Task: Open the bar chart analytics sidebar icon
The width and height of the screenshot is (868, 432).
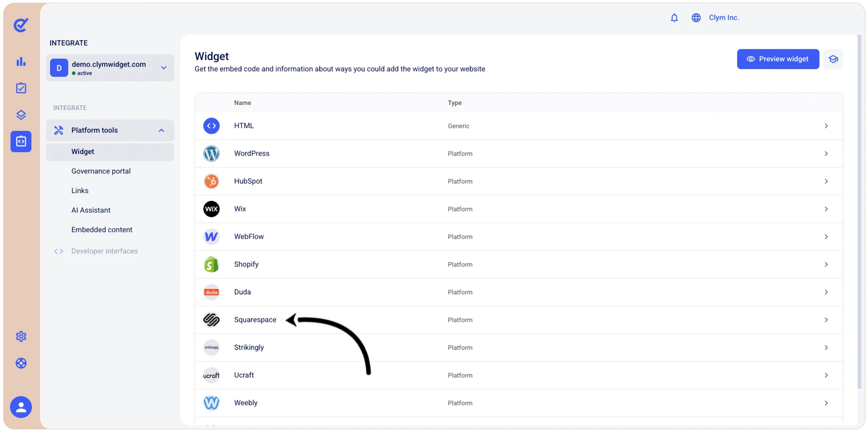Action: pyautogui.click(x=21, y=62)
